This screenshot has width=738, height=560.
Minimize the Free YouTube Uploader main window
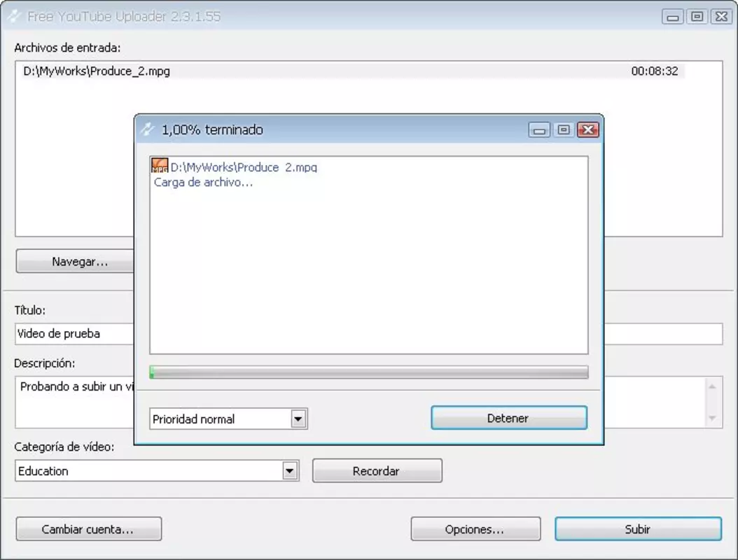click(x=673, y=17)
